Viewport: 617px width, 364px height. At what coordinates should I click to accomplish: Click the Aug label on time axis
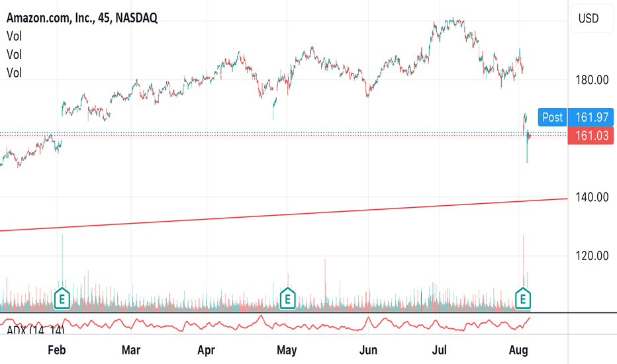pyautogui.click(x=518, y=350)
